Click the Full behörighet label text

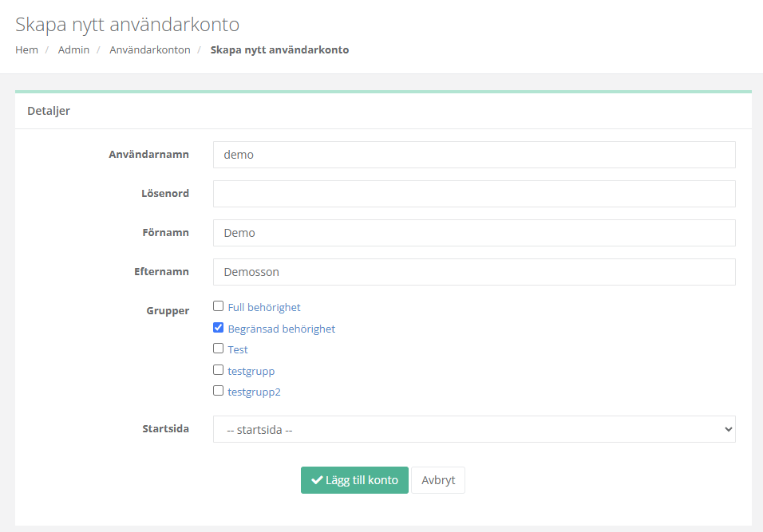click(264, 307)
